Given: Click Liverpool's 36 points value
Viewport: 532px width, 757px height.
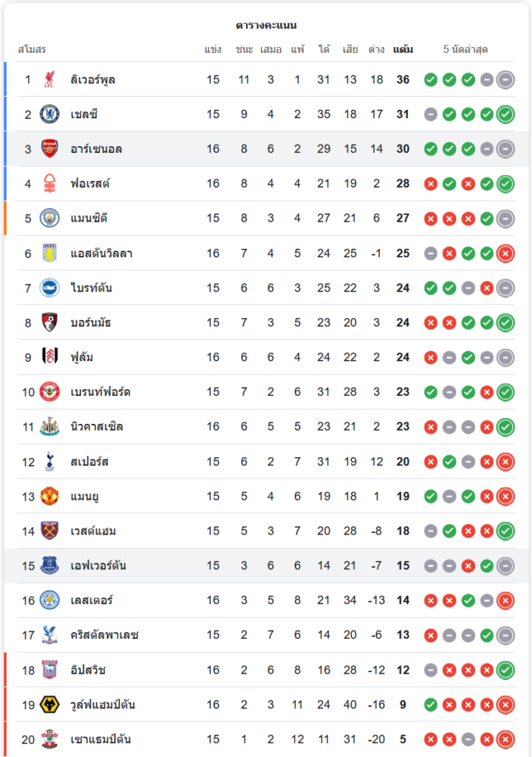Looking at the screenshot, I should (x=403, y=79).
